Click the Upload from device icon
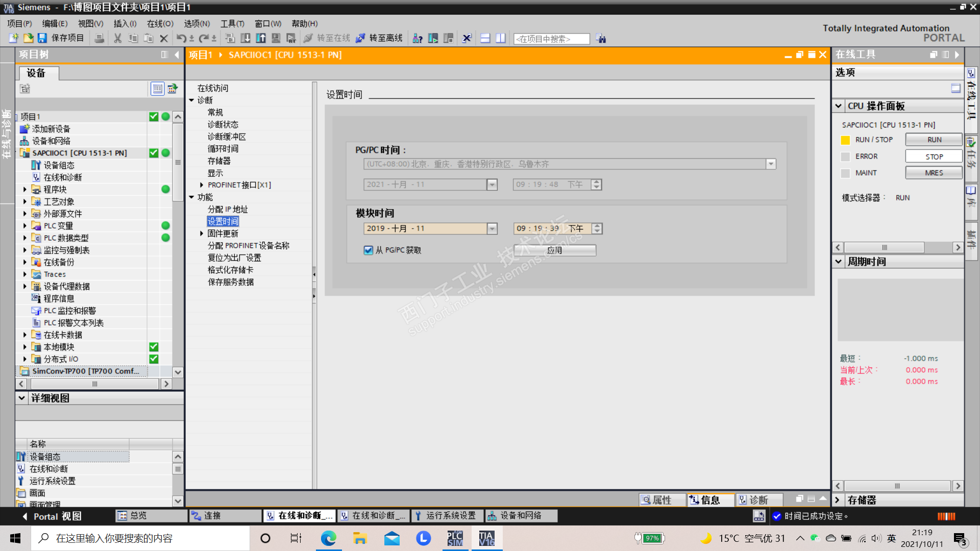This screenshot has width=980, height=551. [x=261, y=38]
